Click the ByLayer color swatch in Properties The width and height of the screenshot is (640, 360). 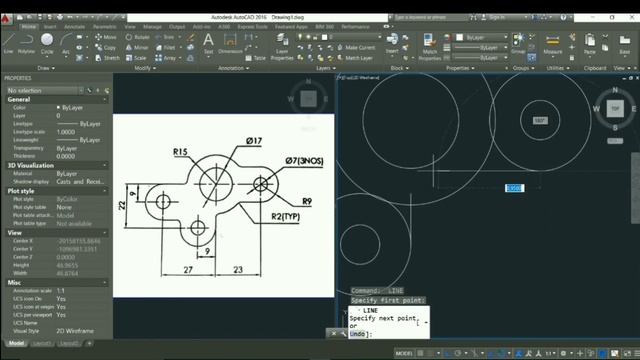[58, 107]
